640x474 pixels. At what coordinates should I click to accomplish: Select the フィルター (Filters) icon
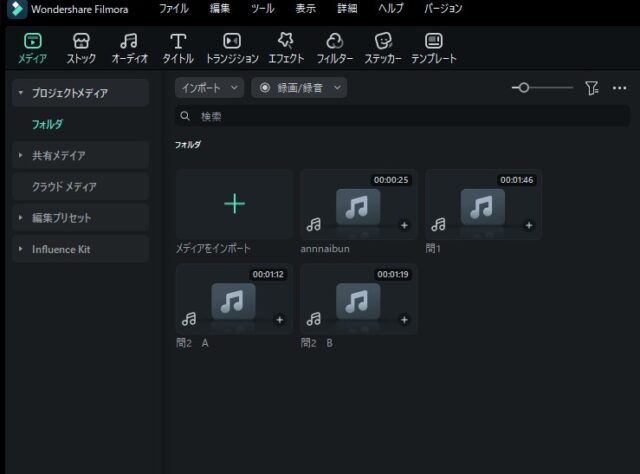point(335,42)
